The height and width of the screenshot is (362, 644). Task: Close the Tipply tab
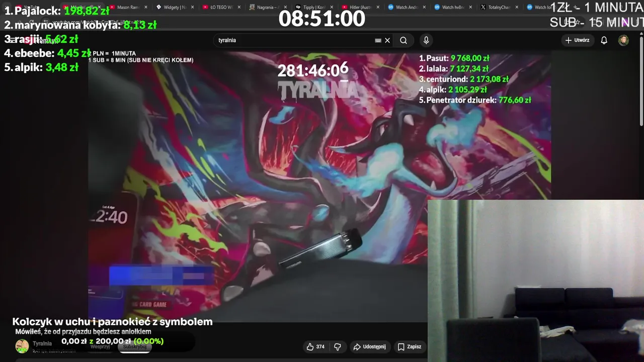click(332, 7)
